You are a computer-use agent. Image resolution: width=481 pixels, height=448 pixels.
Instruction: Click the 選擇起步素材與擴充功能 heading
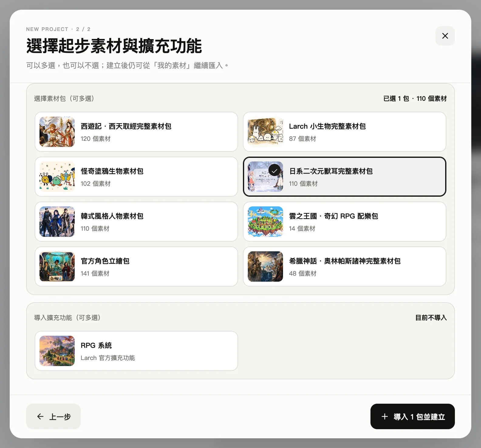click(x=114, y=46)
